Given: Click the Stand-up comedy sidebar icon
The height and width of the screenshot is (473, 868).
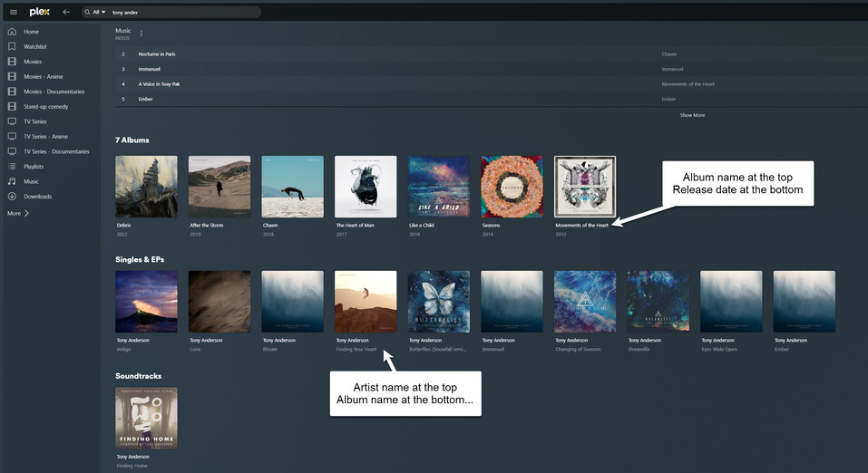Looking at the screenshot, I should (x=12, y=106).
